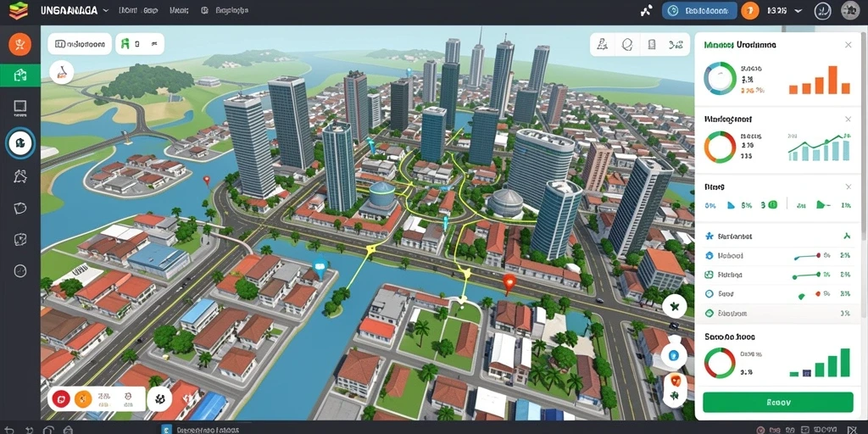Toggle the green figure icon in top-left map pill
The height and width of the screenshot is (434, 868).
125,44
